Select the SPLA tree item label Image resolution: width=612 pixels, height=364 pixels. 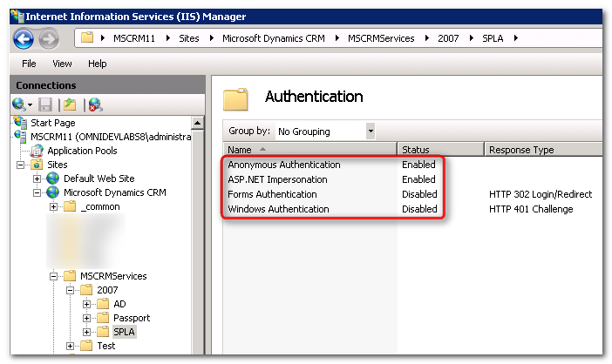coord(124,332)
